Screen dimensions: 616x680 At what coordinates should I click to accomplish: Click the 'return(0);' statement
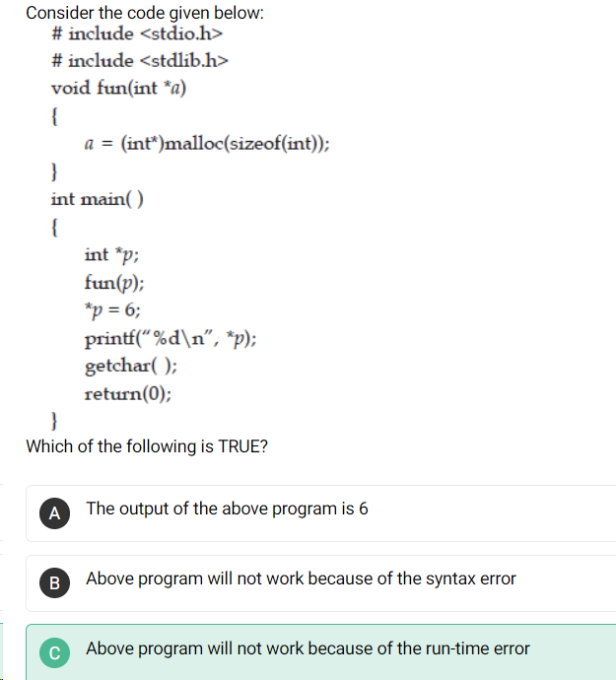[x=128, y=394]
